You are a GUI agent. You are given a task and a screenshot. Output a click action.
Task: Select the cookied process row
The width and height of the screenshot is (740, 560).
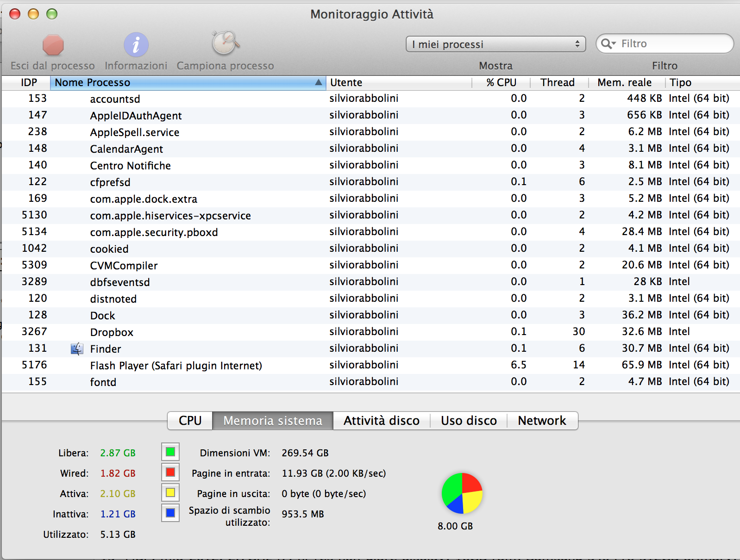pos(370,249)
